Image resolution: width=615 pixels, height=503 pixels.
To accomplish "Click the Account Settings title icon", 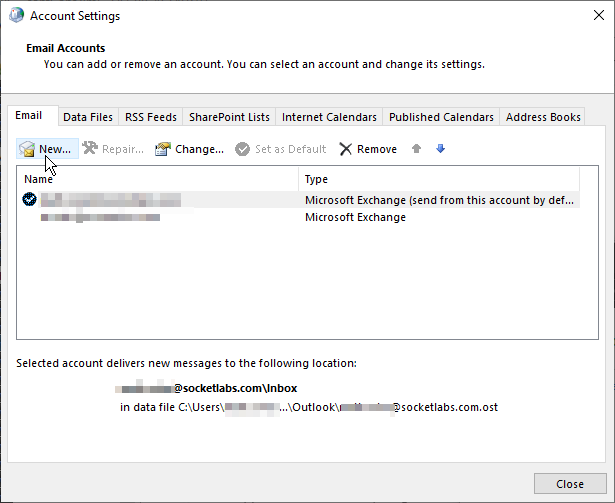I will (x=16, y=15).
